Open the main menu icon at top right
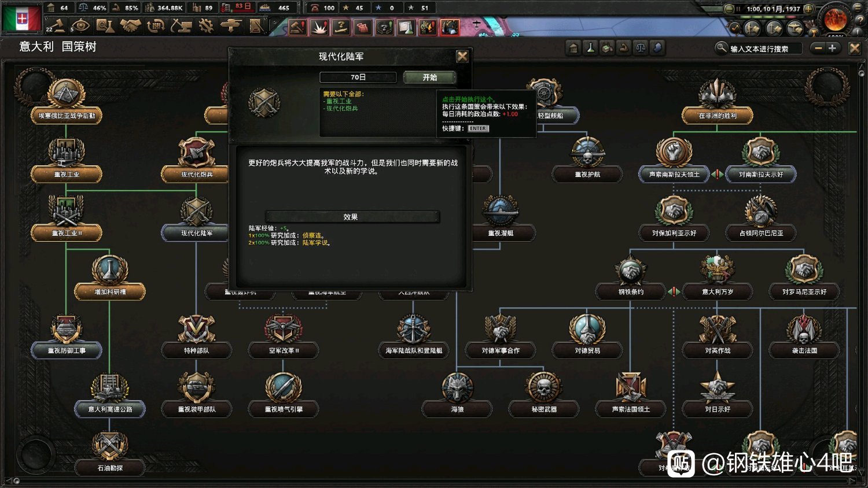 858,7
